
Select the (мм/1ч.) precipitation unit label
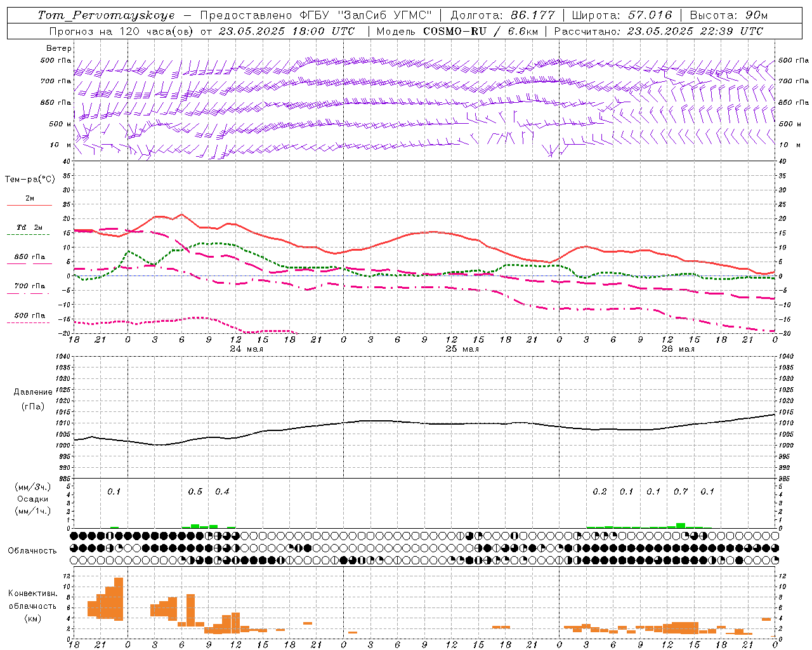(x=33, y=511)
